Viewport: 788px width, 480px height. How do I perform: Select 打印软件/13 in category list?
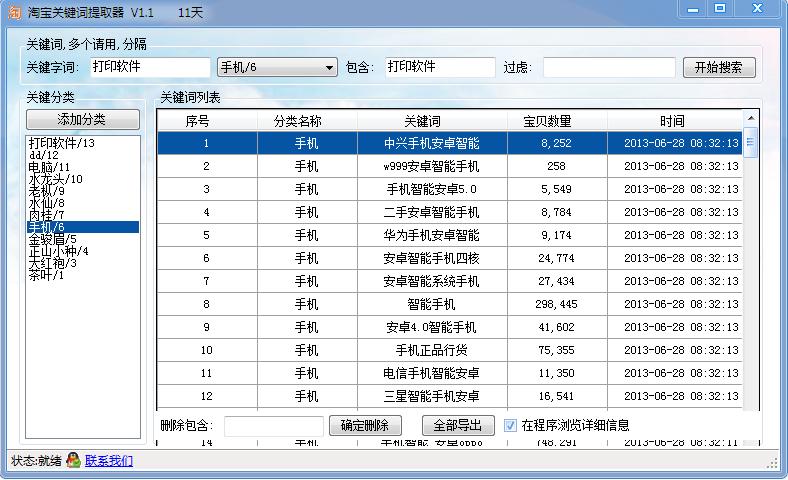(x=61, y=143)
